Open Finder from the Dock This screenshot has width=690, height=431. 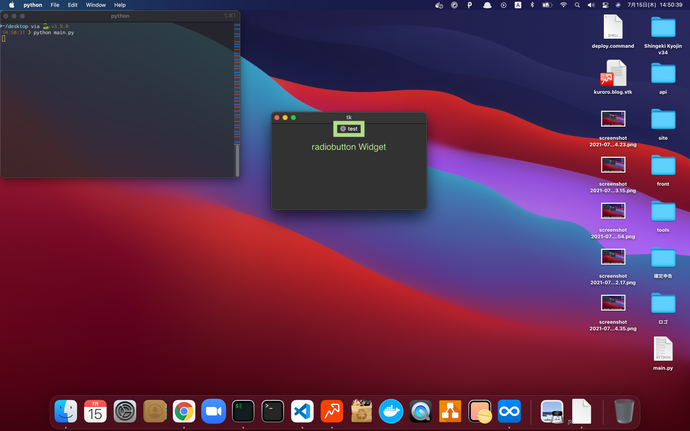coord(66,411)
